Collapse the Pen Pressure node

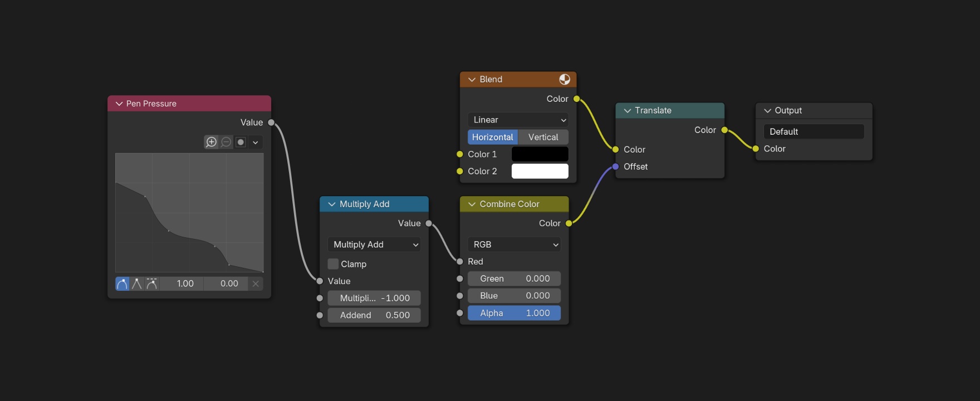[x=119, y=104]
